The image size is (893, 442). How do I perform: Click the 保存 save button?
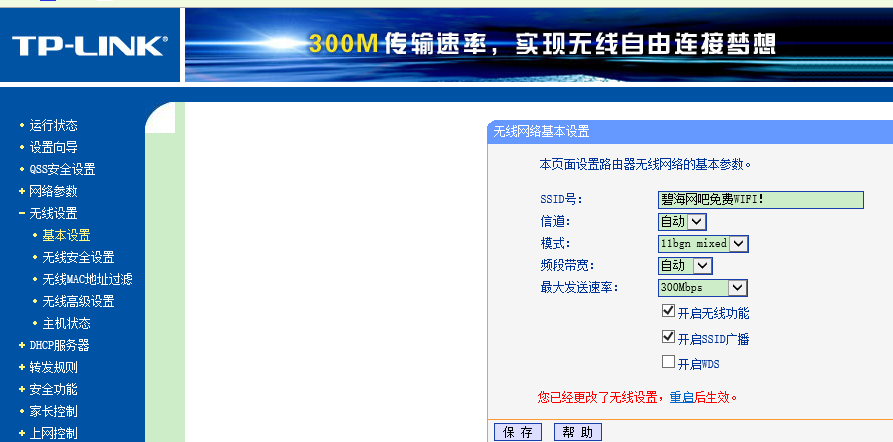[517, 432]
